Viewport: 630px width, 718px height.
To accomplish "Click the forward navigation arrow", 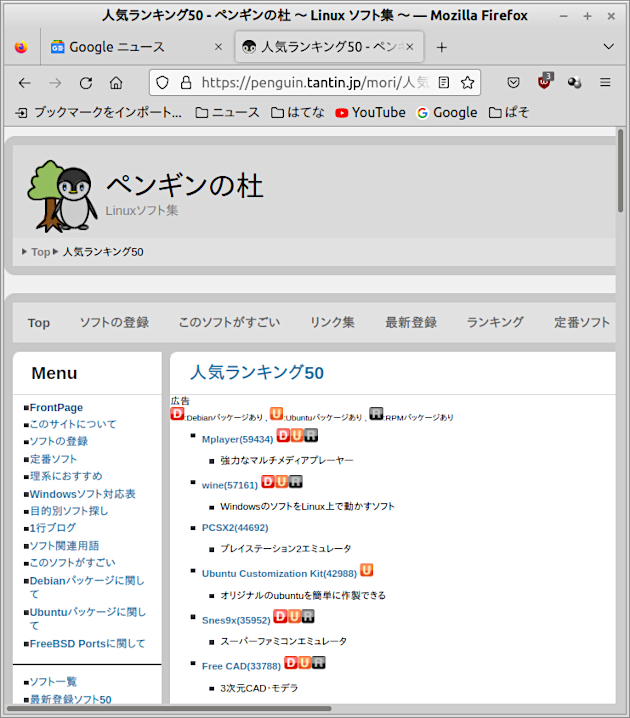I will click(55, 83).
